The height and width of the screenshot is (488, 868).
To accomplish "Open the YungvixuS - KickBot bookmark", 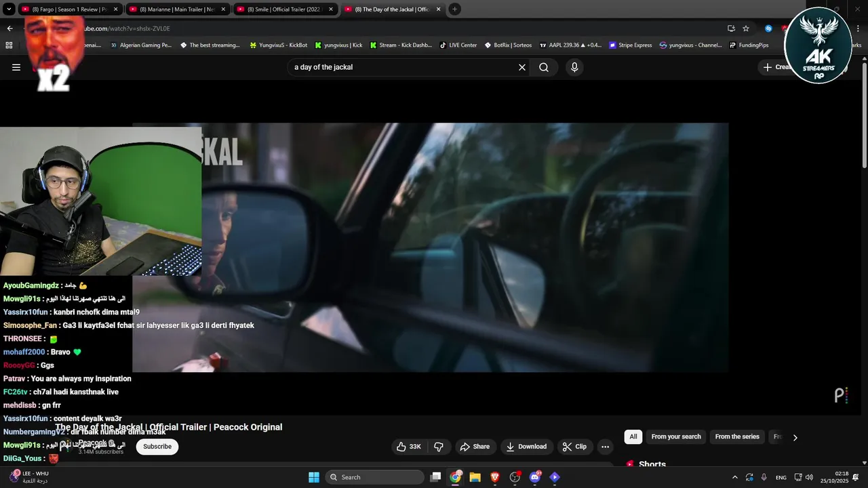I will click(x=278, y=45).
